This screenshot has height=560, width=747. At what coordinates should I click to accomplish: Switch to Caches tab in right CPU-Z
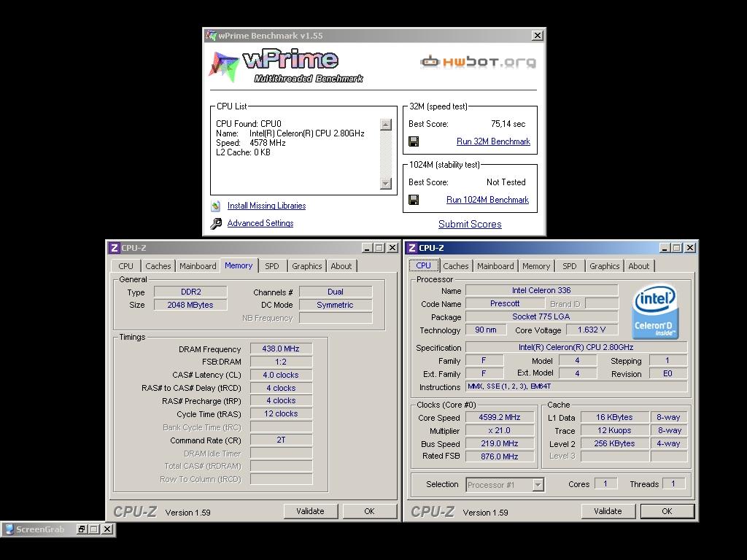pos(456,266)
